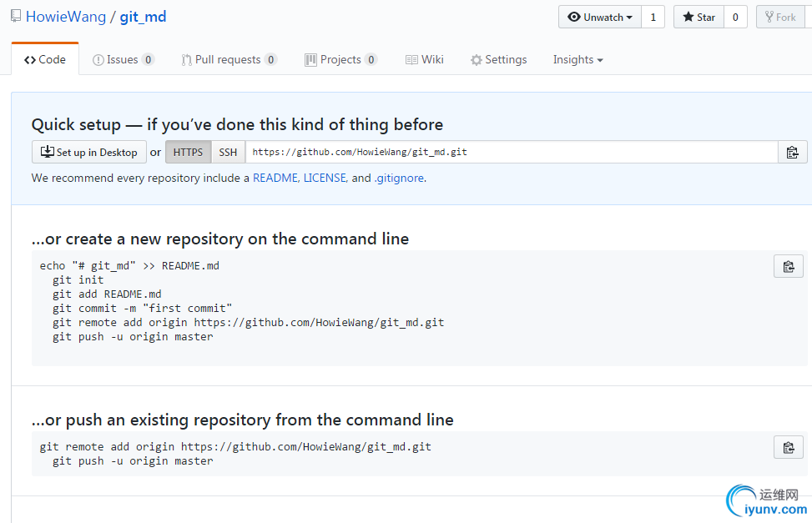812x523 pixels.
Task: Open the LICENSE link
Action: [x=325, y=179]
